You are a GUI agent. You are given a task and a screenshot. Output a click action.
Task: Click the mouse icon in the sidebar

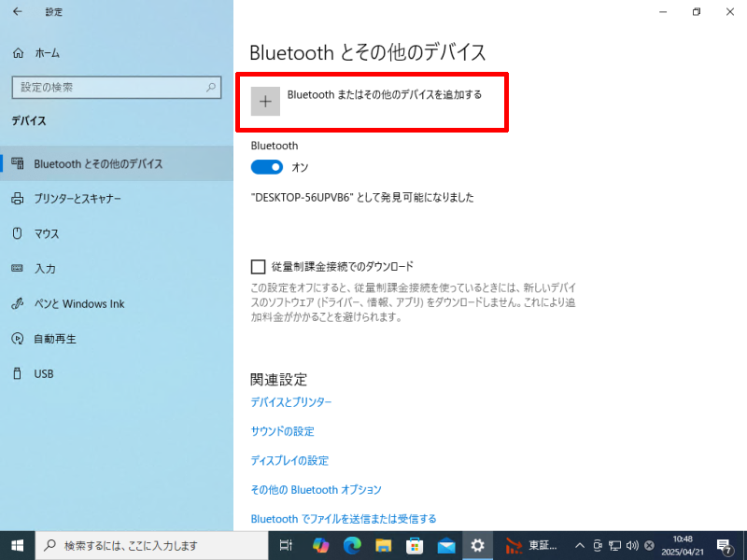pyautogui.click(x=18, y=233)
